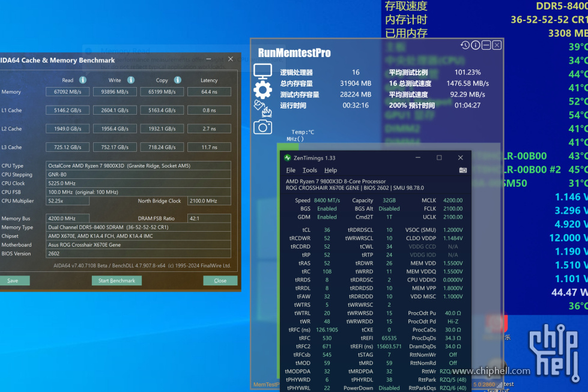Click the Copy info icon in AIDA64
Viewport: 588px width, 392px height.
(x=178, y=80)
